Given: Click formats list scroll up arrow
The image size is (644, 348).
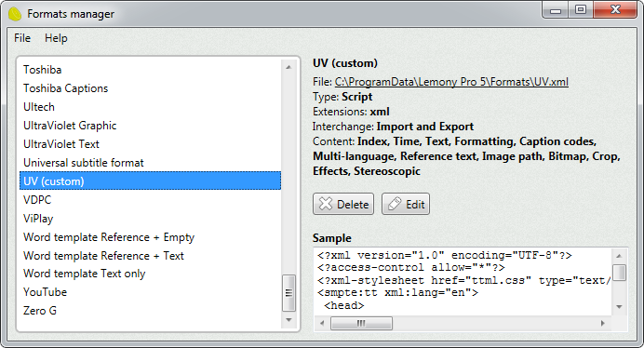Looking at the screenshot, I should (288, 67).
